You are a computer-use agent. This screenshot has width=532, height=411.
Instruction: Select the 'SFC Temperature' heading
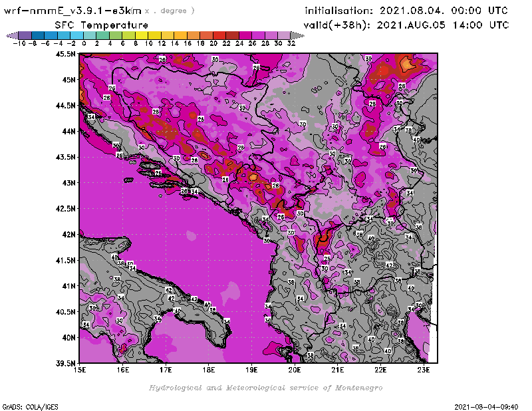pyautogui.click(x=102, y=25)
